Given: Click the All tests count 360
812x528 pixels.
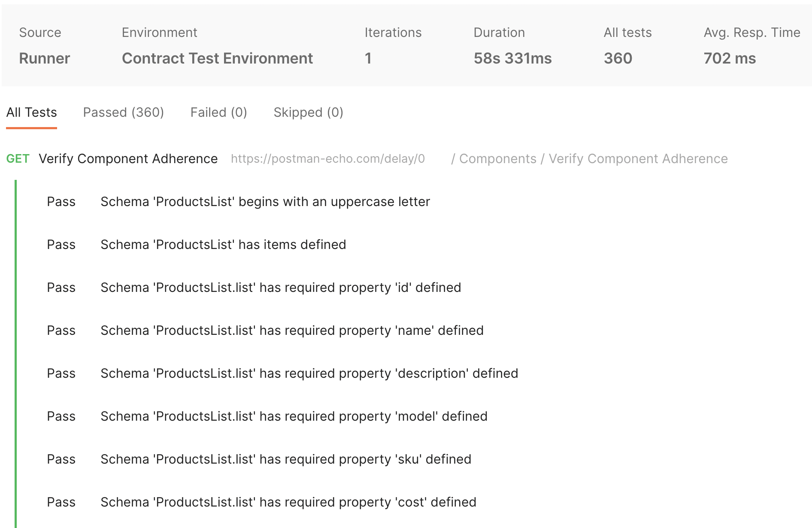Looking at the screenshot, I should click(x=618, y=58).
